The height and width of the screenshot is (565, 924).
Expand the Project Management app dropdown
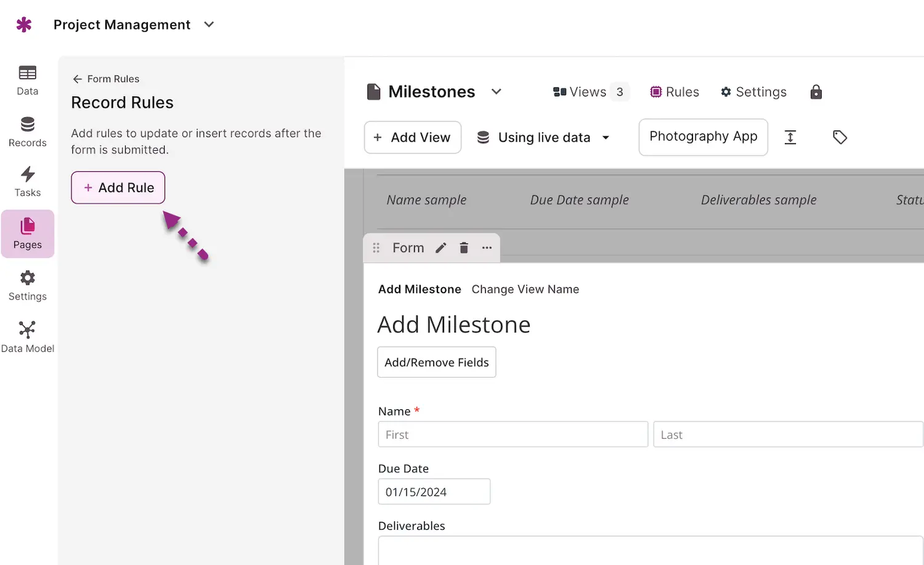[x=209, y=25]
